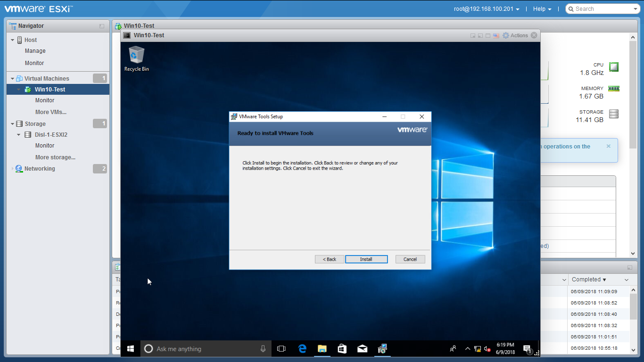Open the Store app in the taskbar

342,349
